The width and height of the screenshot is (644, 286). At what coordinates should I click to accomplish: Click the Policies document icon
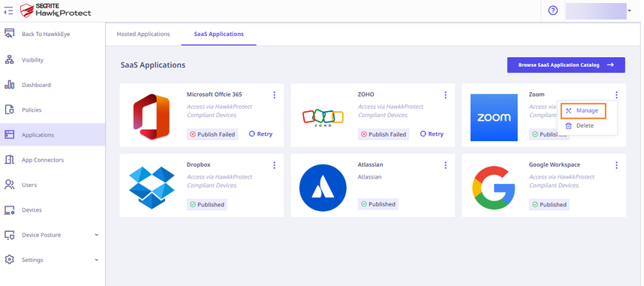(9, 110)
